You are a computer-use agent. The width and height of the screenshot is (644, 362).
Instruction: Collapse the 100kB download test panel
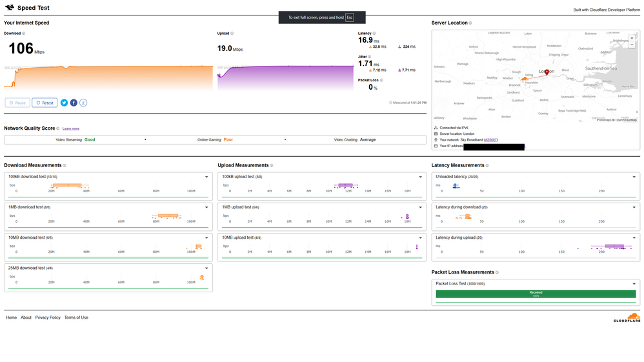tap(206, 177)
